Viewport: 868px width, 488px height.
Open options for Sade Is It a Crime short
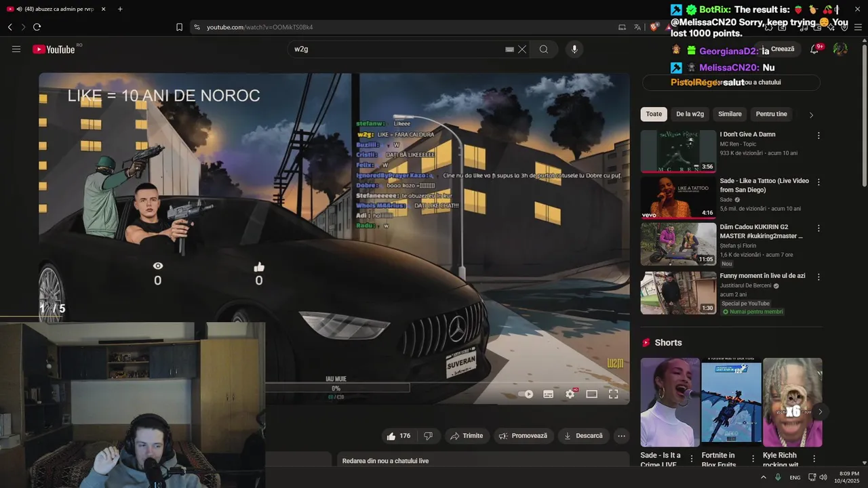[692, 459]
